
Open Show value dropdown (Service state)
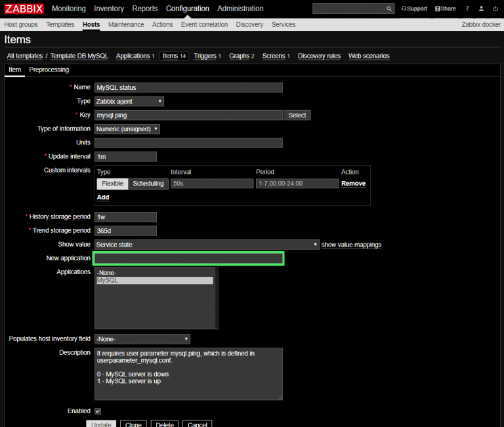click(x=207, y=245)
